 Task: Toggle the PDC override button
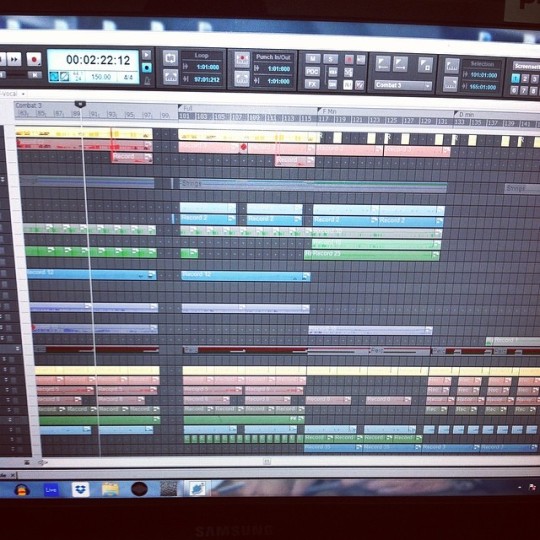(x=312, y=72)
